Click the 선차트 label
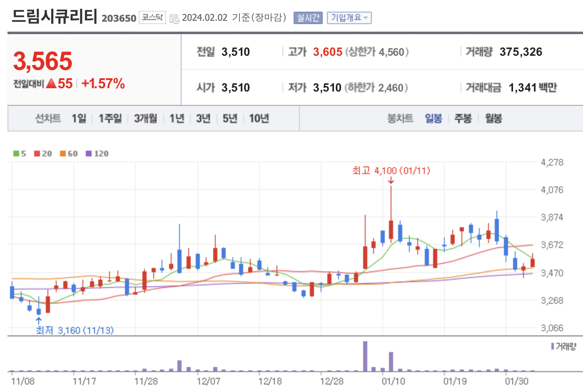Viewport: 583px width, 392px height. coord(48,119)
